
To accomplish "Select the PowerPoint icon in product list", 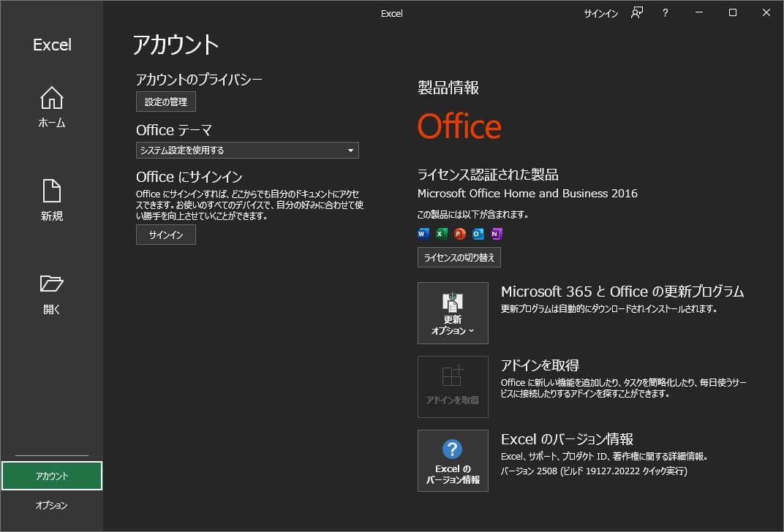I will click(x=459, y=234).
